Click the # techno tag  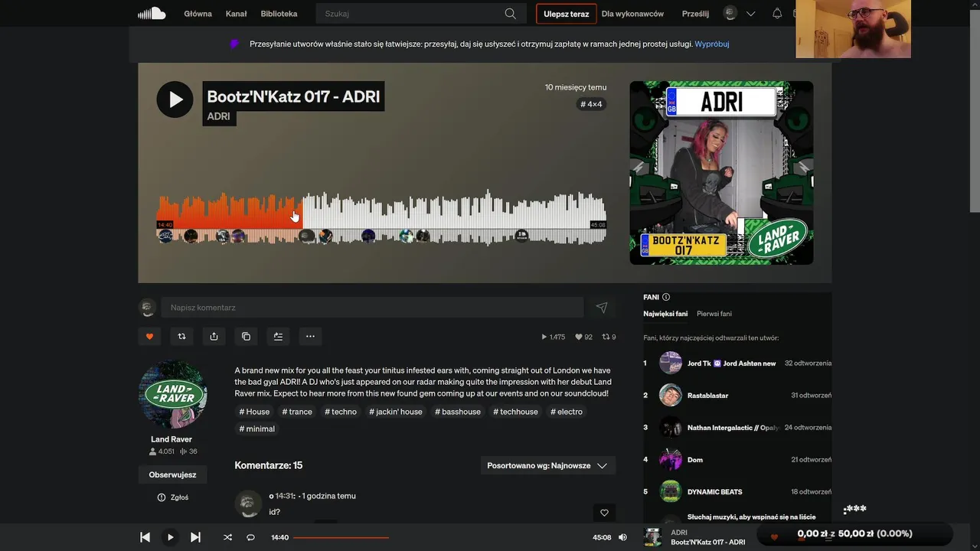[341, 412]
